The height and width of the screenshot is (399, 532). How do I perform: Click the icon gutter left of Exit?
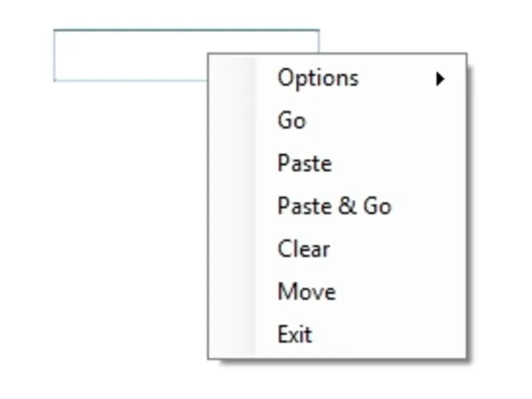[233, 334]
